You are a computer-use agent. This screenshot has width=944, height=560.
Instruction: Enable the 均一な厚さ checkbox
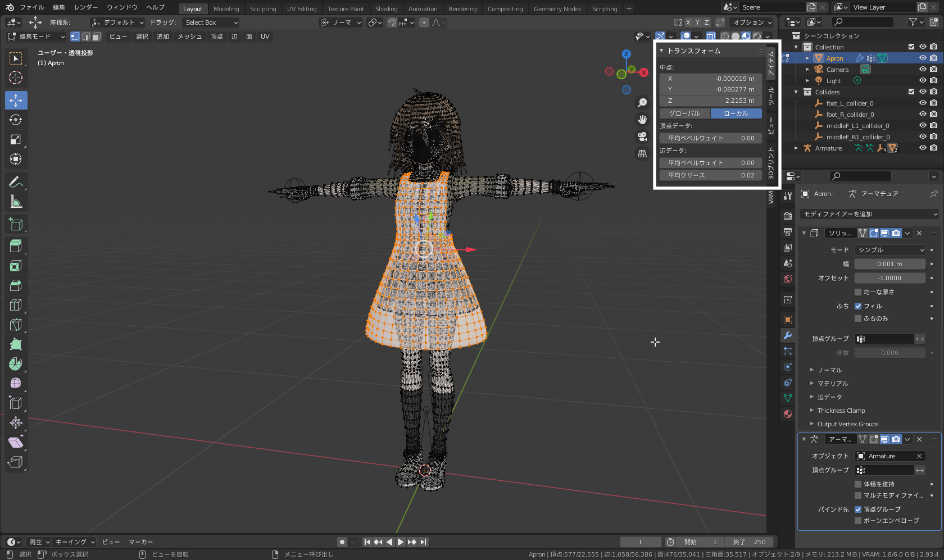coord(858,292)
